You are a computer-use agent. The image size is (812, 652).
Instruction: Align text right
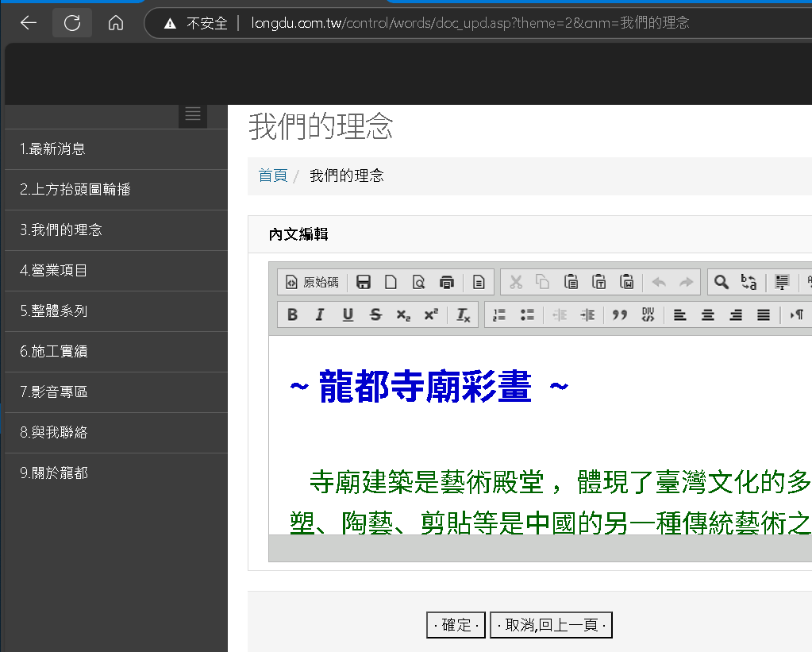(x=736, y=314)
